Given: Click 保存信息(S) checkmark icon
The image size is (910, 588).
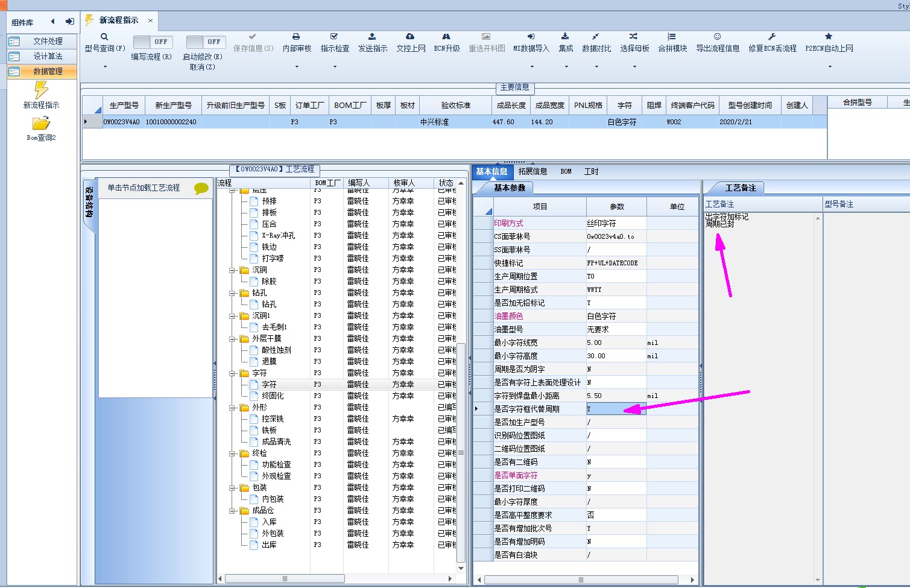Looking at the screenshot, I should point(253,36).
